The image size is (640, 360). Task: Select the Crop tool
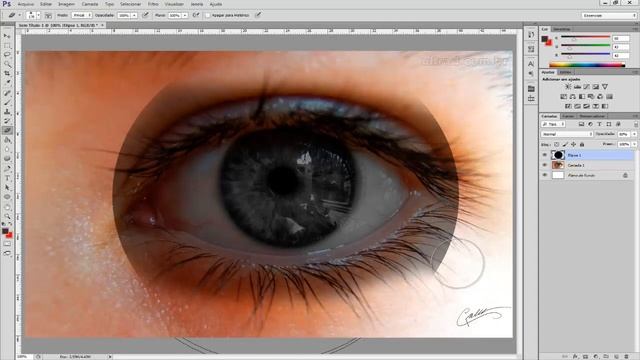[x=7, y=73]
